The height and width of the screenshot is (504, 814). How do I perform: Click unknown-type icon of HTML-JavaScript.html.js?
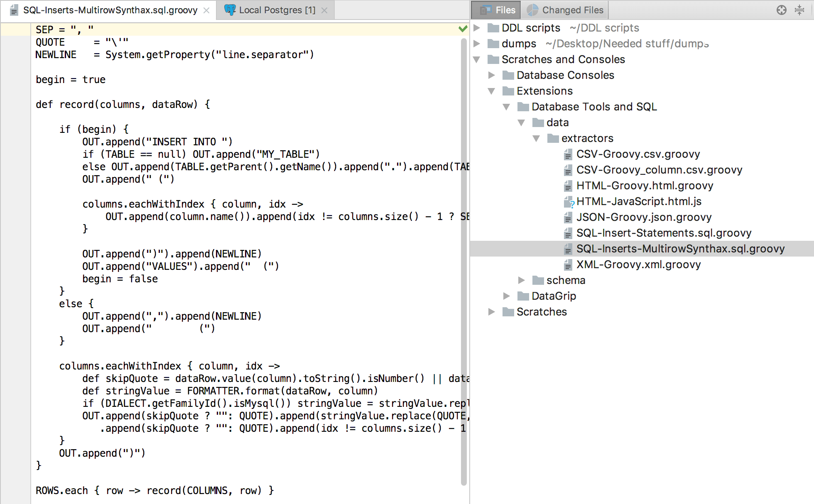click(x=569, y=202)
